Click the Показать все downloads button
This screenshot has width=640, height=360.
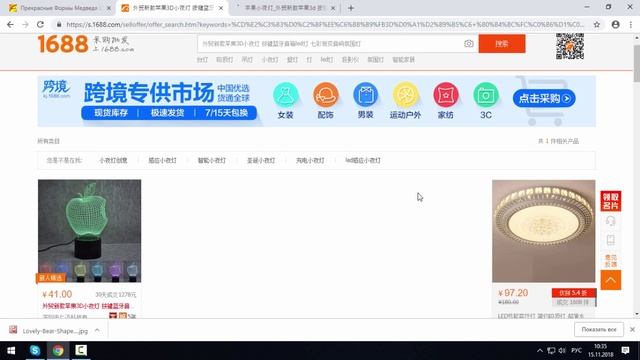tap(599, 329)
